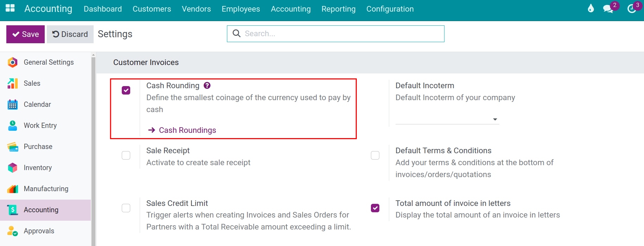Image resolution: width=644 pixels, height=246 pixels.
Task: Select Inventory label in settings sidebar
Action: click(x=38, y=168)
